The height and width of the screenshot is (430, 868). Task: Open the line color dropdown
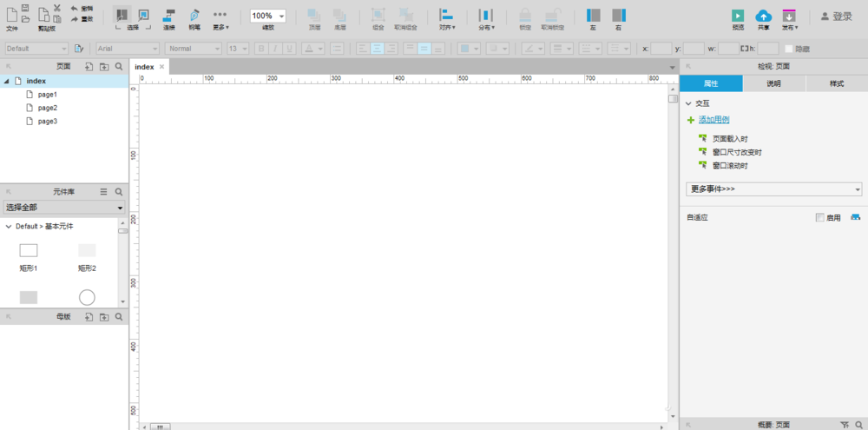click(x=534, y=49)
